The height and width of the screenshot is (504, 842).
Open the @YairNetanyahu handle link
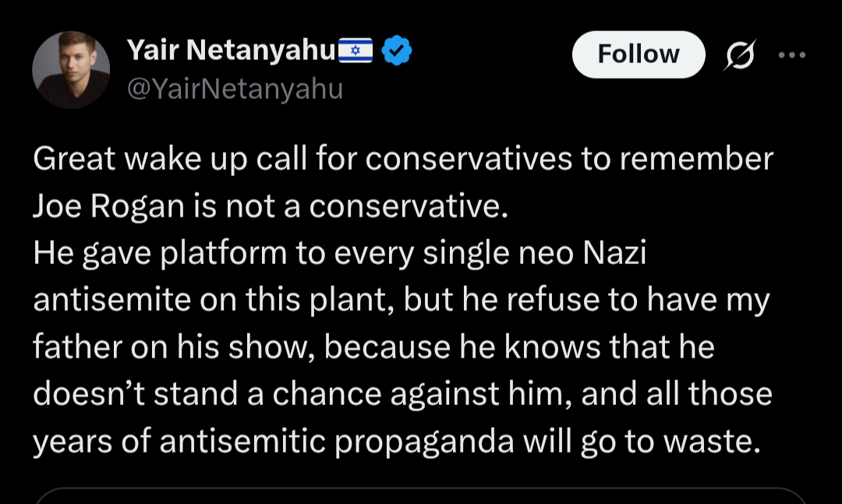tap(235, 89)
